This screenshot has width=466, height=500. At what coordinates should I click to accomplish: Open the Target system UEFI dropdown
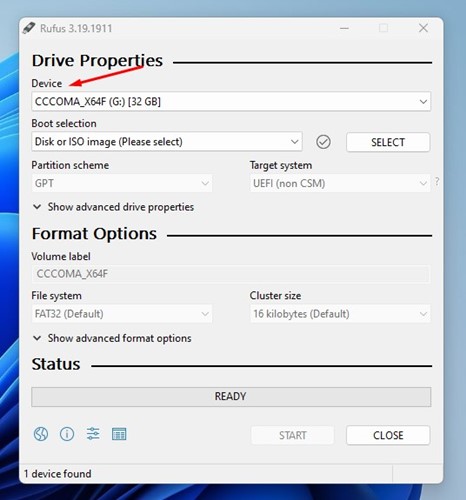[x=340, y=183]
